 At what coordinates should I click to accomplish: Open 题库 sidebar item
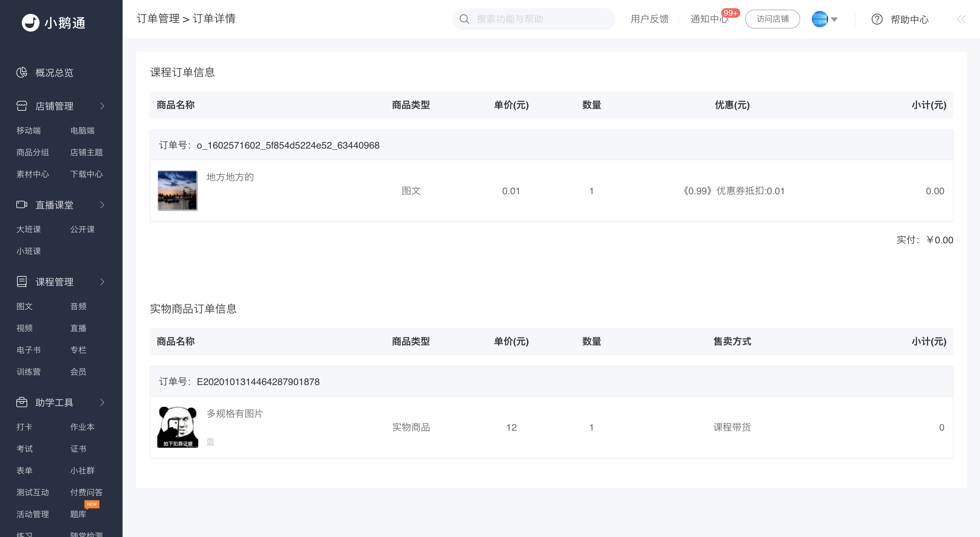click(x=78, y=514)
